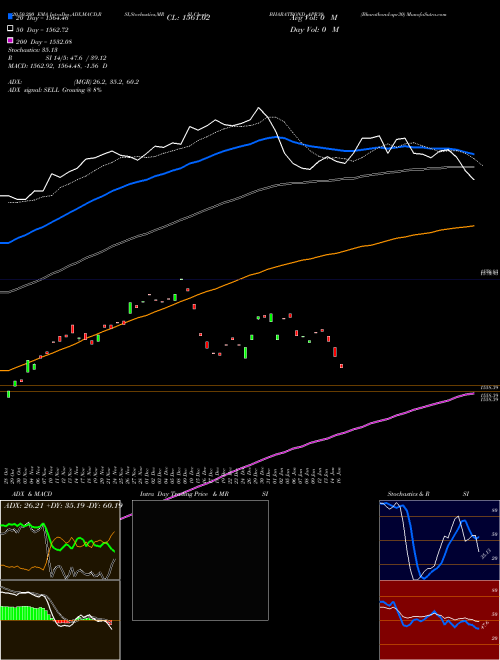Click the magenta 200 Day legend swatch

[10, 40]
